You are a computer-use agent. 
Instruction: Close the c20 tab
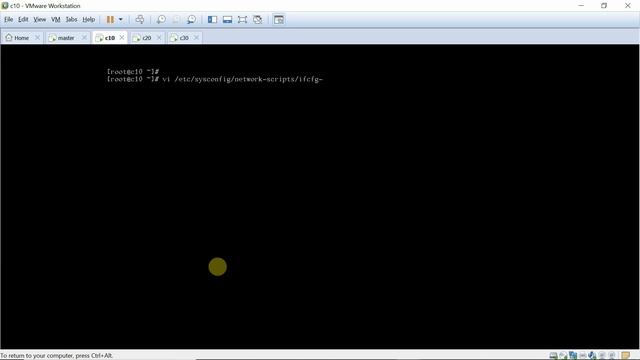(159, 38)
